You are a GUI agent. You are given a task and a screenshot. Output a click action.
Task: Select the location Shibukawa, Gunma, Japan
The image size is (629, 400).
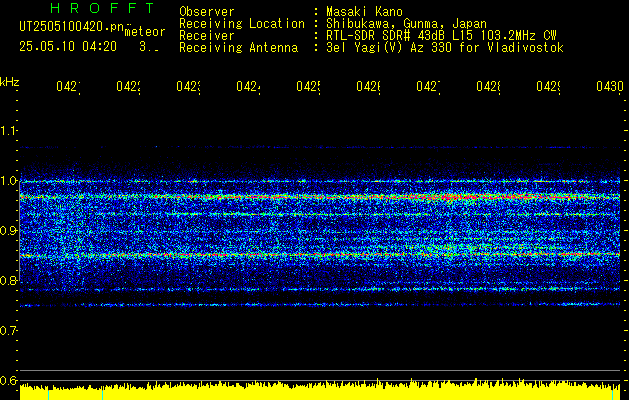pyautogui.click(x=406, y=24)
